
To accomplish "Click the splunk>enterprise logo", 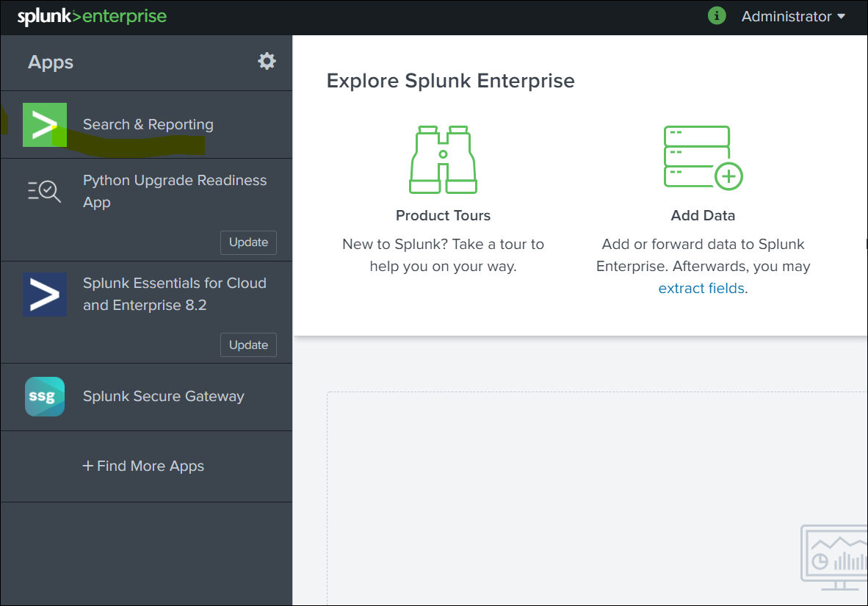I will pos(92,16).
